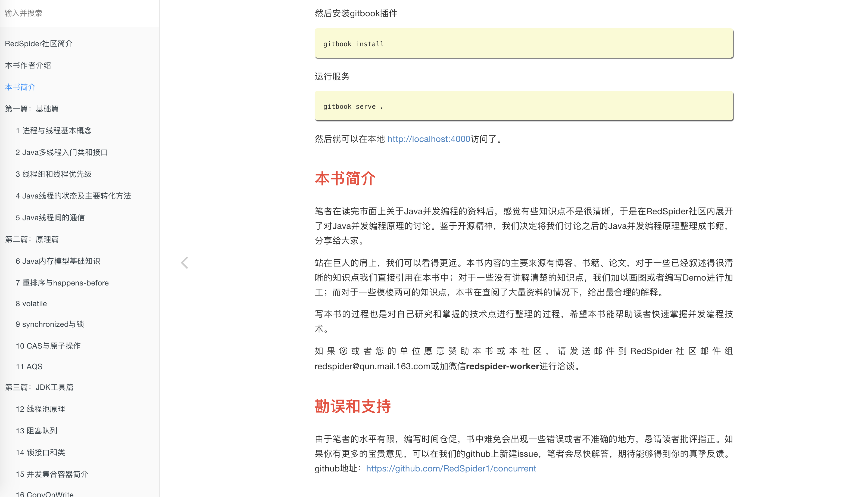Open chapter 8 volatile
This screenshot has width=868, height=497.
(x=31, y=303)
